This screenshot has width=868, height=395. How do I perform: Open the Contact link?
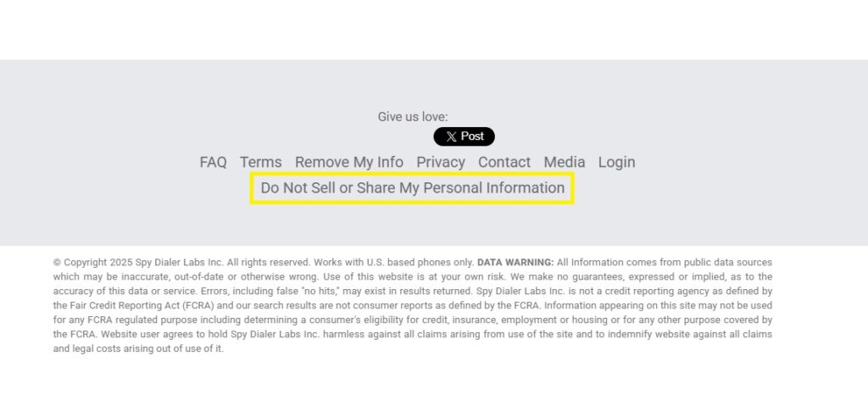click(x=504, y=162)
